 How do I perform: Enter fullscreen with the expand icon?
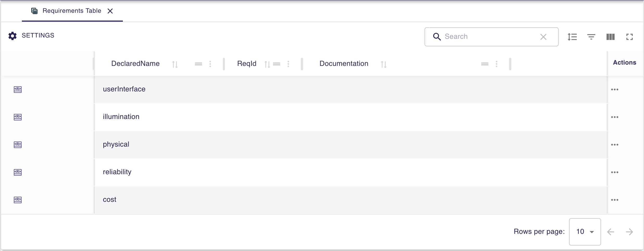[630, 37]
